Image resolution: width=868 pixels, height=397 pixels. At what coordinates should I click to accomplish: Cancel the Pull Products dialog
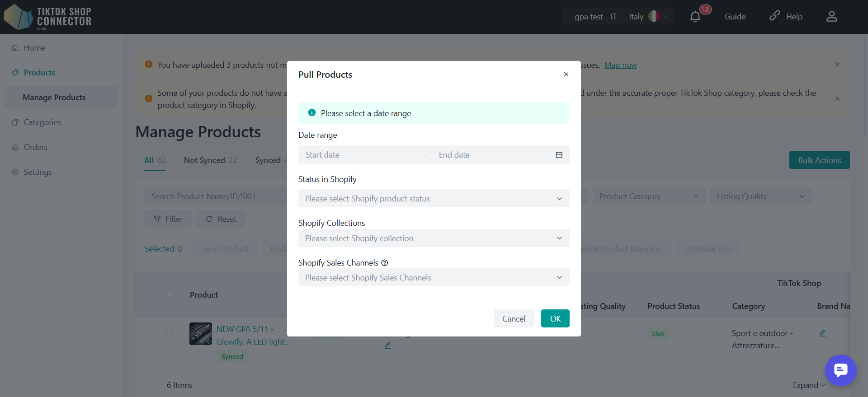coord(514,318)
